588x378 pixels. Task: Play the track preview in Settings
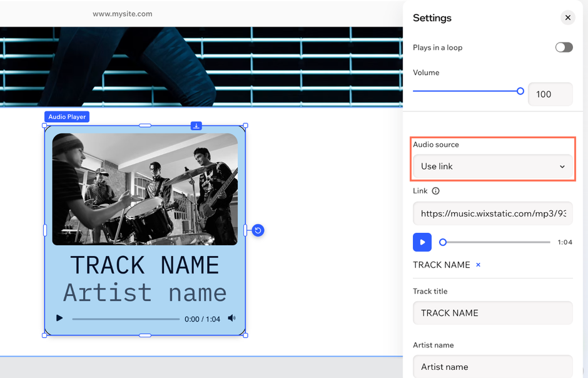tap(422, 242)
